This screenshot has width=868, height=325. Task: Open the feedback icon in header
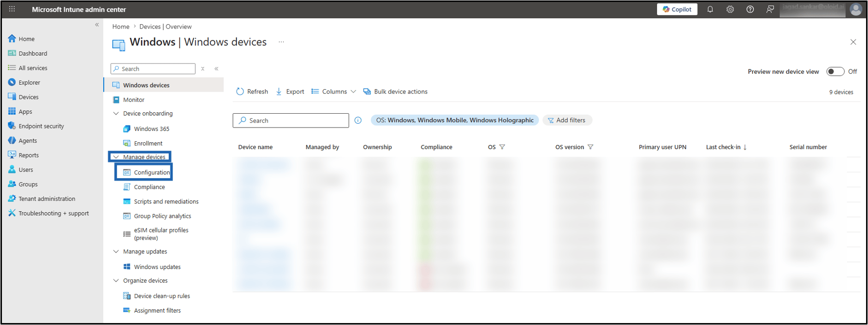point(770,9)
